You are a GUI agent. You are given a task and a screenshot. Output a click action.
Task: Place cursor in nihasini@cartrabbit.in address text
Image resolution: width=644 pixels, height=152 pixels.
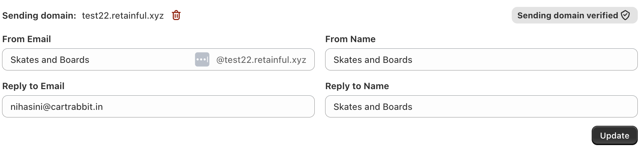coord(56,107)
